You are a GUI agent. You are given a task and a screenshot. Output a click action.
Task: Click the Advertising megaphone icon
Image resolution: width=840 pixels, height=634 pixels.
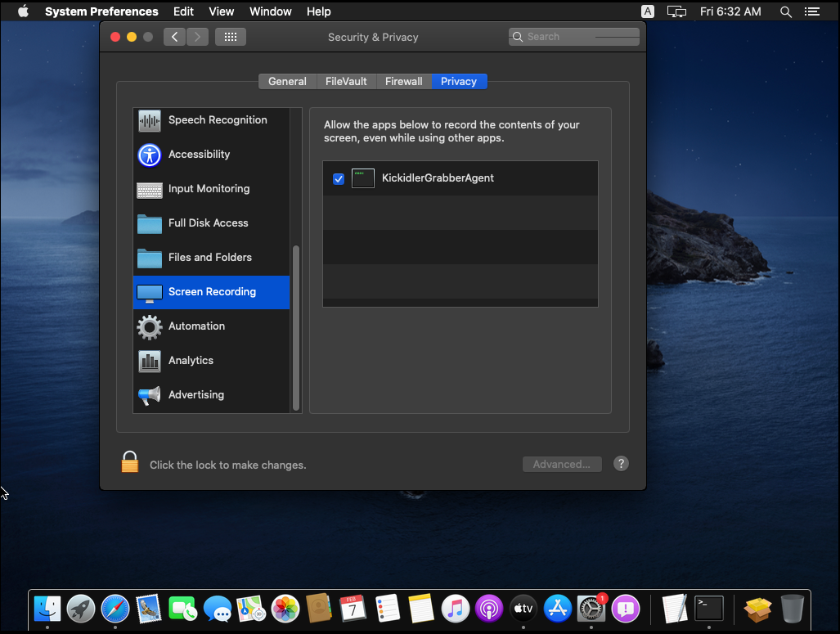[150, 395]
